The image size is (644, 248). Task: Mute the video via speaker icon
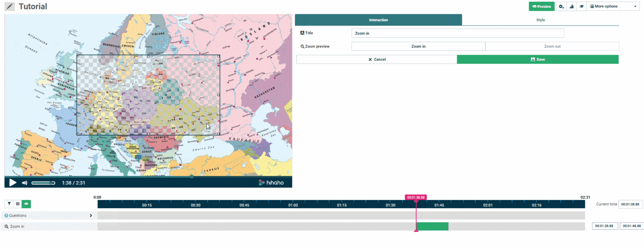pos(25,183)
